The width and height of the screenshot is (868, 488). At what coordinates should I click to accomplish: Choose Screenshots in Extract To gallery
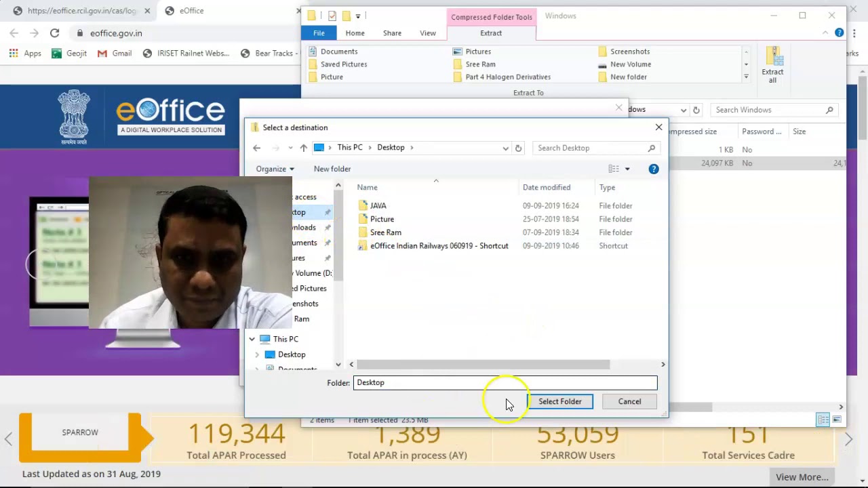pos(624,52)
